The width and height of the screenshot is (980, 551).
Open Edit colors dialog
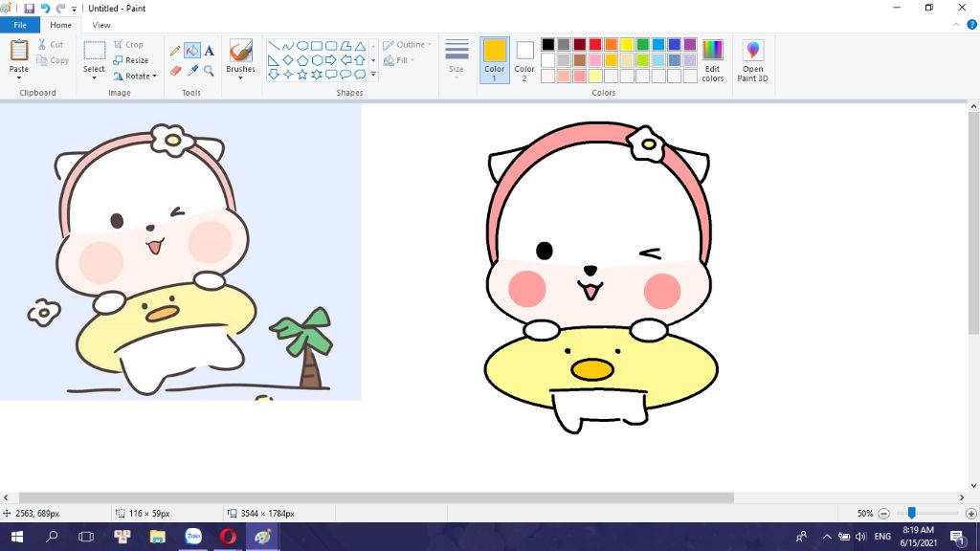tap(712, 60)
